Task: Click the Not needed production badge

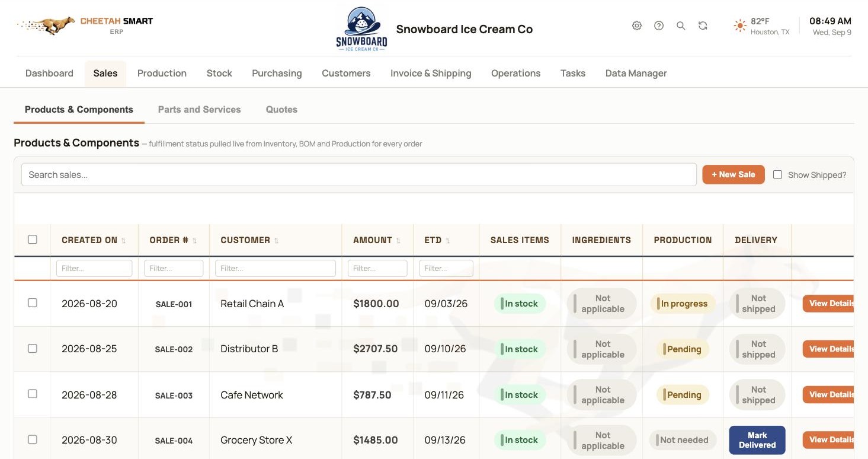Action: point(683,440)
